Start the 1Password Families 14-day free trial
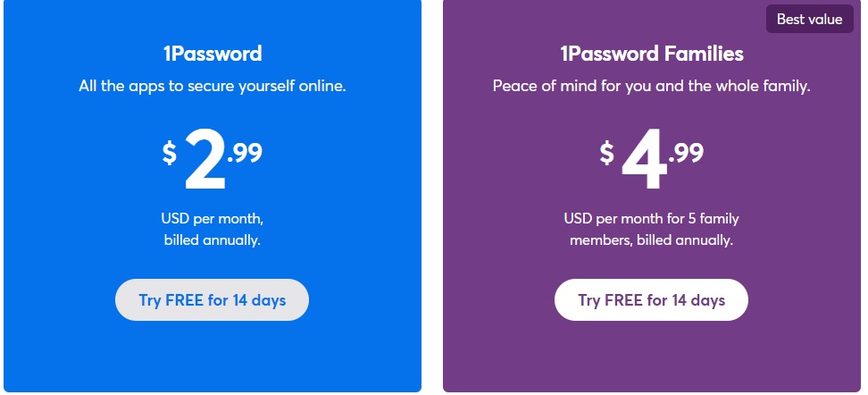 point(651,299)
